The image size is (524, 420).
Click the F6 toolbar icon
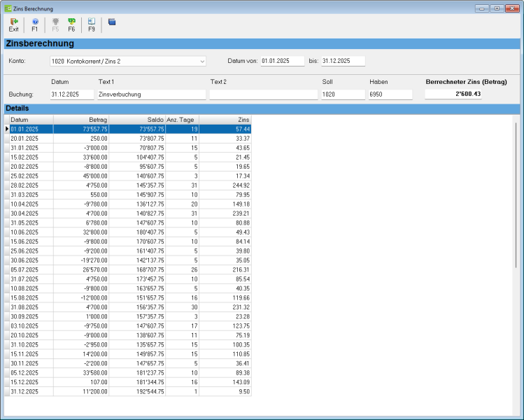point(71,24)
